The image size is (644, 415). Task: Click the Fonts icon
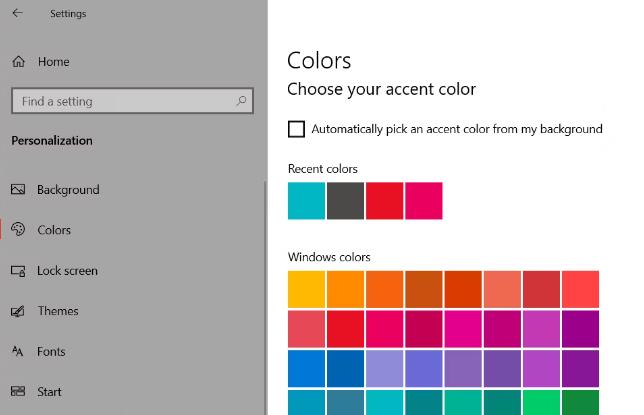coord(17,351)
